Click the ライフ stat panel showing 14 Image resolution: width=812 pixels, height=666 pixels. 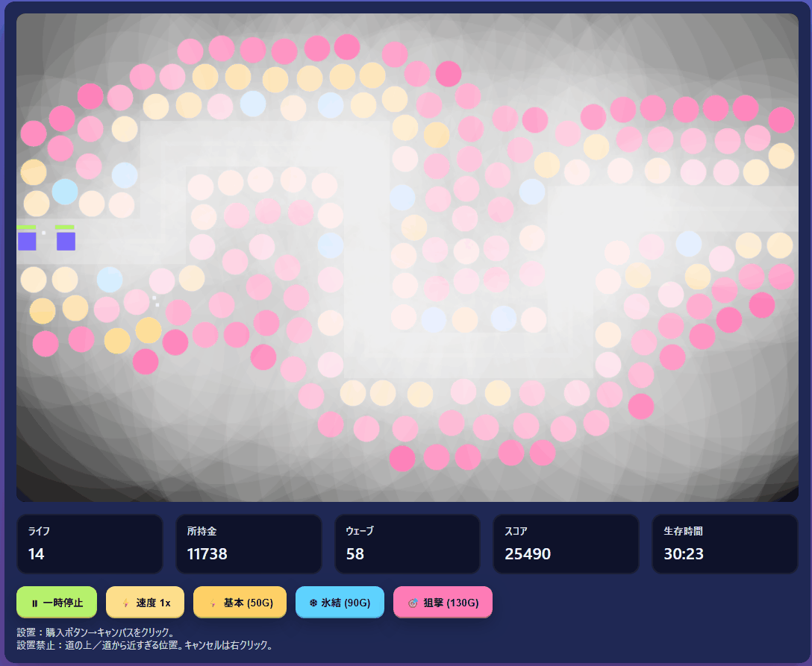pos(90,544)
